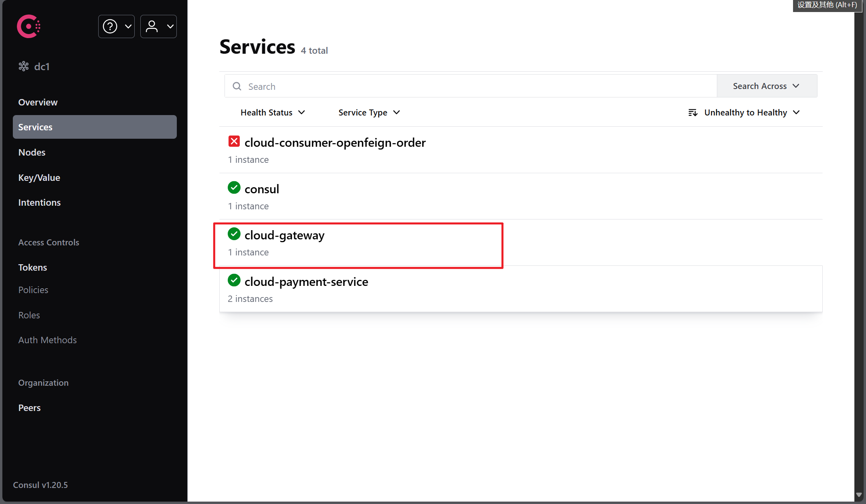This screenshot has height=504, width=866.
Task: Open the Search Across dropdown
Action: click(766, 86)
